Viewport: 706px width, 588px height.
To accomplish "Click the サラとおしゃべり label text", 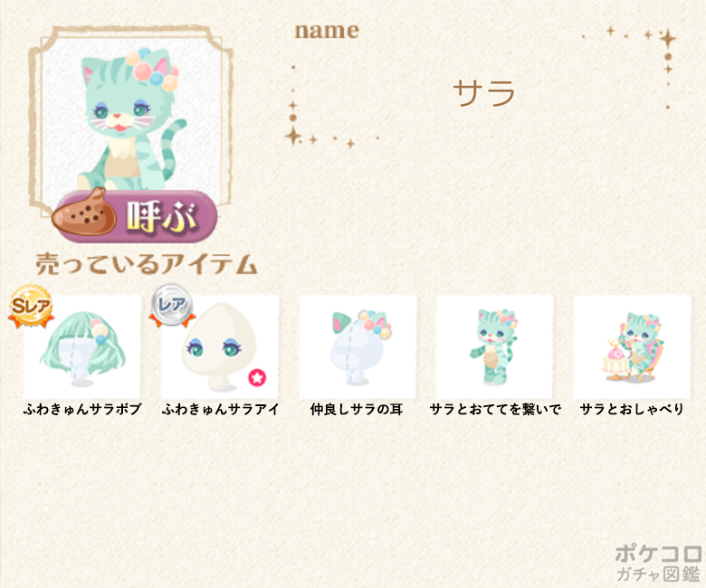I will pos(632,409).
